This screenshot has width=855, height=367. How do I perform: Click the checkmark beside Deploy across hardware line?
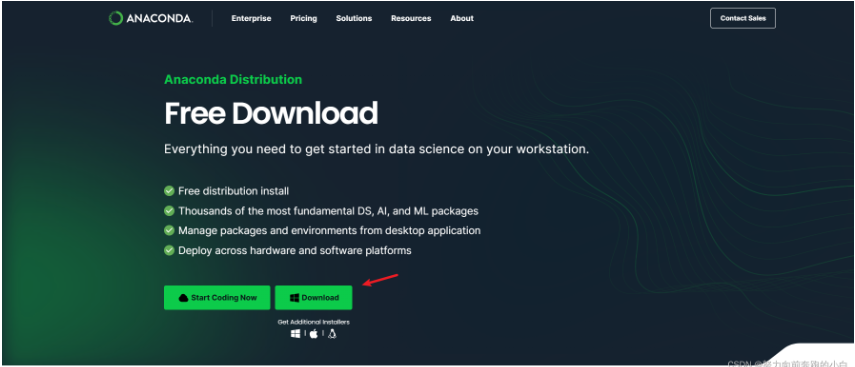click(x=169, y=250)
